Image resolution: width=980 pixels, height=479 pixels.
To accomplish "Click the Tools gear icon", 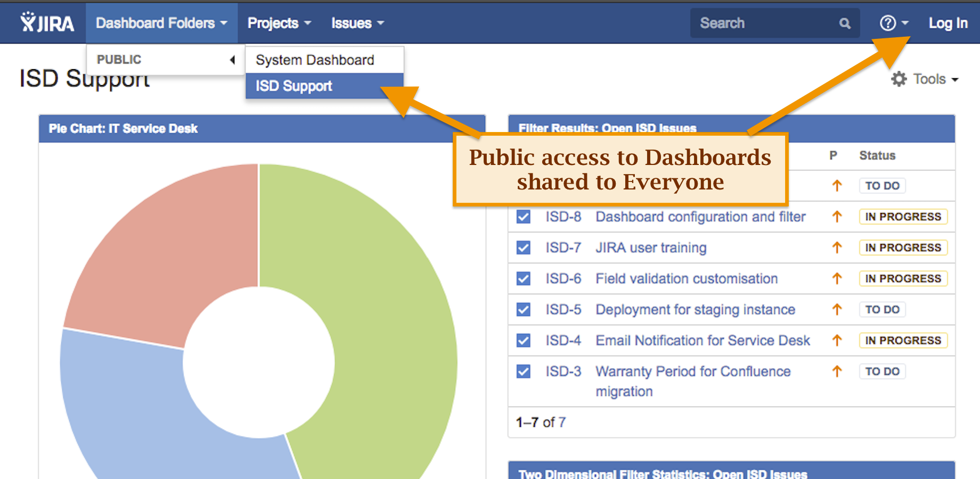I will tap(899, 79).
